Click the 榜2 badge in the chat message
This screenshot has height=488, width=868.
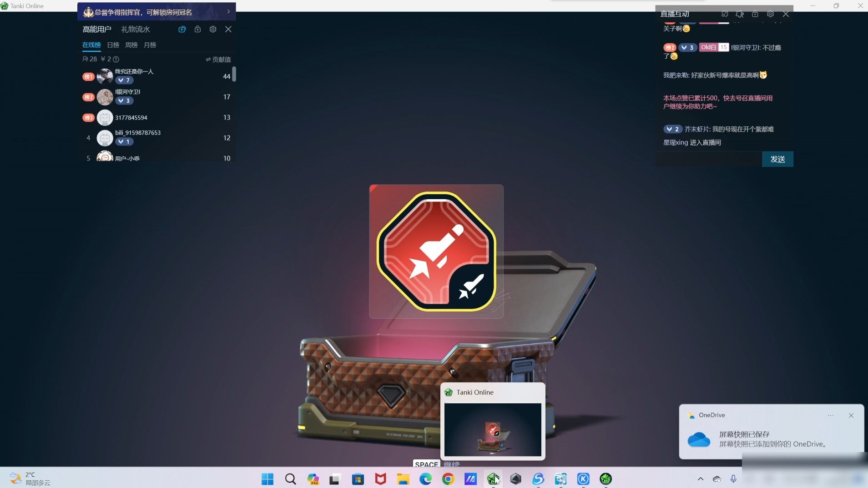(x=670, y=47)
